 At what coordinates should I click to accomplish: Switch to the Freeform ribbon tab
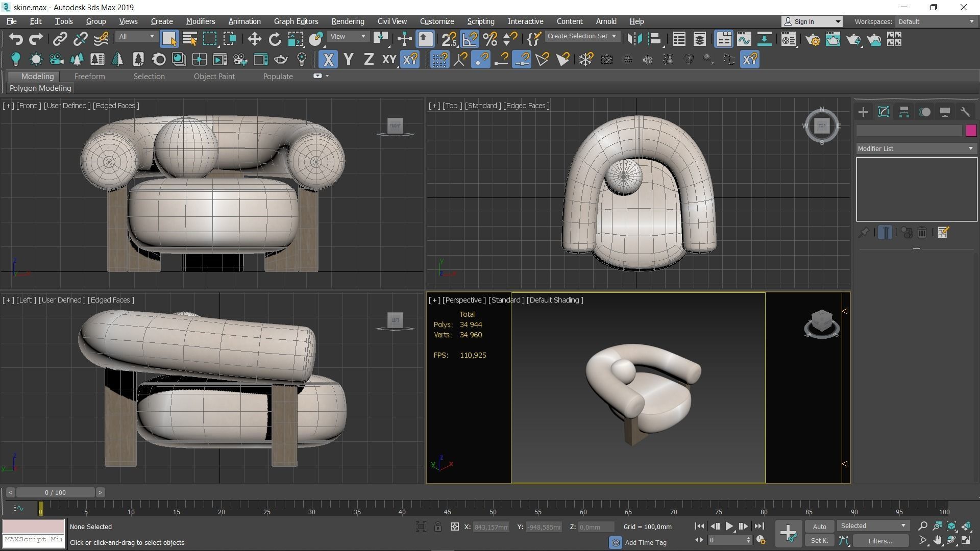89,77
